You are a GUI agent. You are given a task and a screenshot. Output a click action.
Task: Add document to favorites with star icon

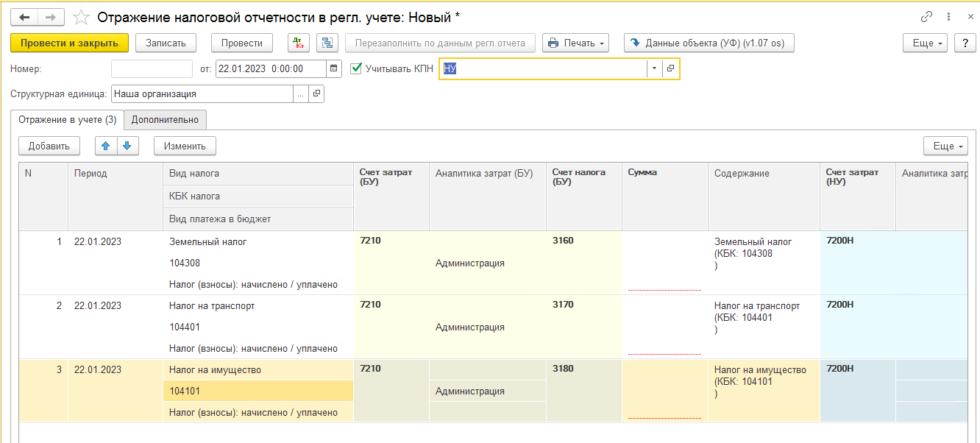click(x=82, y=17)
